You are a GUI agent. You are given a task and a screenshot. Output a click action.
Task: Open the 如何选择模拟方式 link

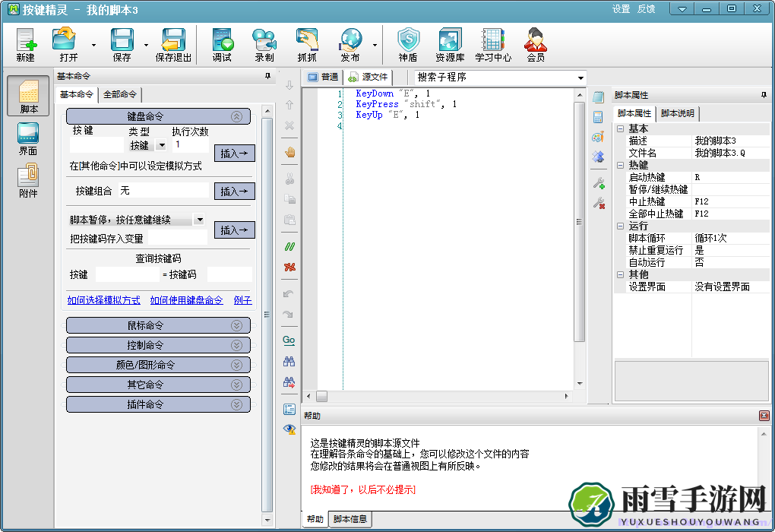pyautogui.click(x=104, y=300)
